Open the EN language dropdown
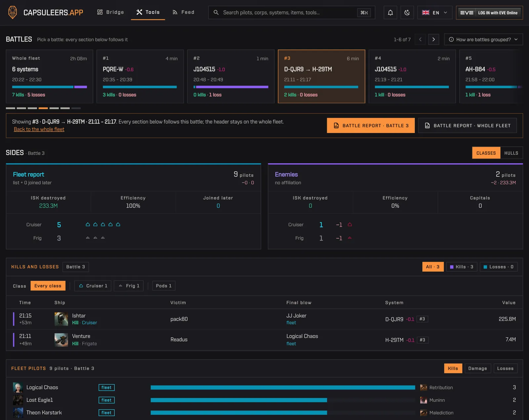Image resolution: width=529 pixels, height=420 pixels. 434,13
